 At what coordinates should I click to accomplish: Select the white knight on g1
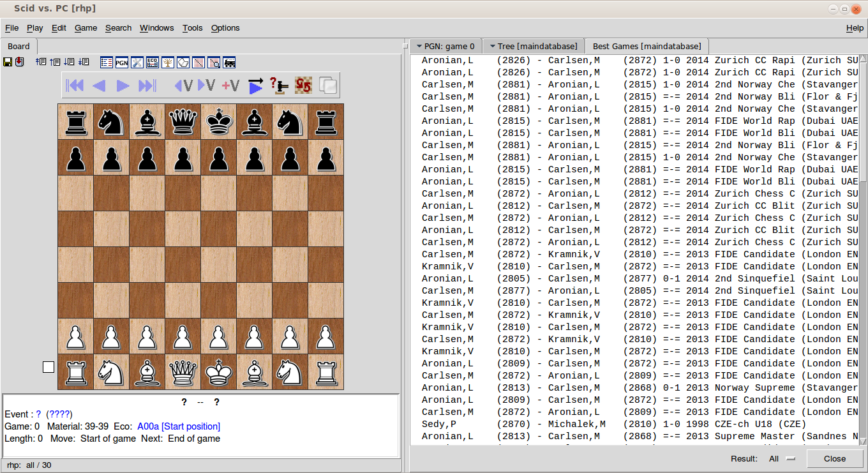290,372
